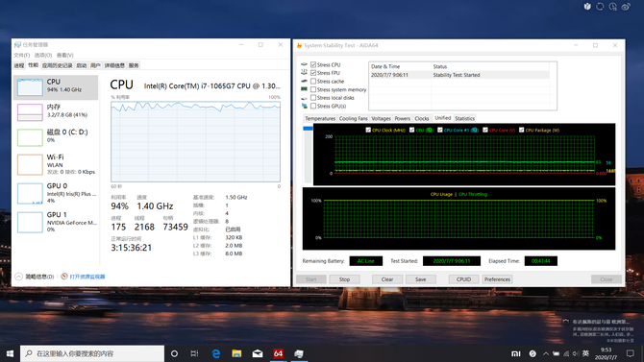Open AIDA64 from the taskbar

pyautogui.click(x=278, y=353)
